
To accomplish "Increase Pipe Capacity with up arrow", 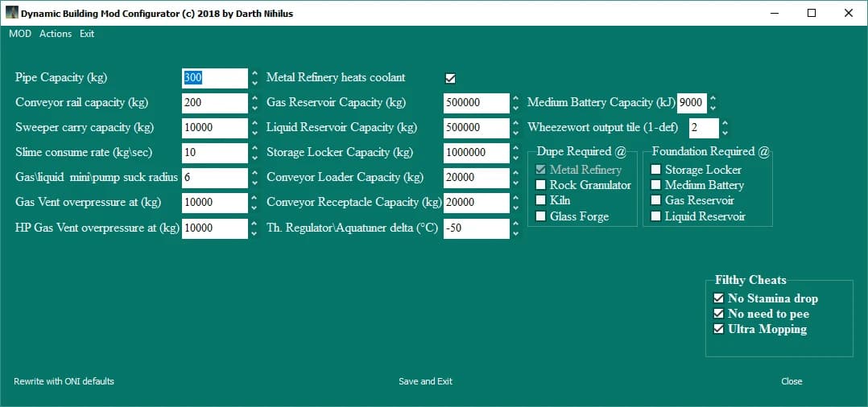I will [x=254, y=73].
